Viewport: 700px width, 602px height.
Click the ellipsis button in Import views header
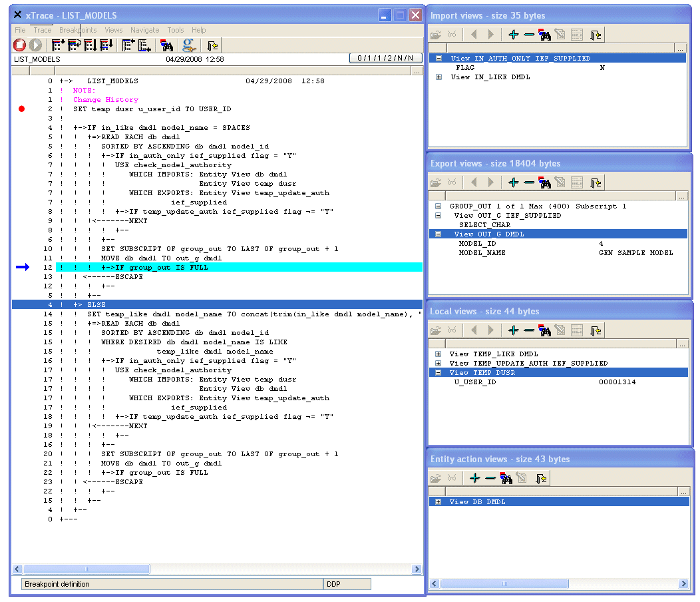[679, 49]
